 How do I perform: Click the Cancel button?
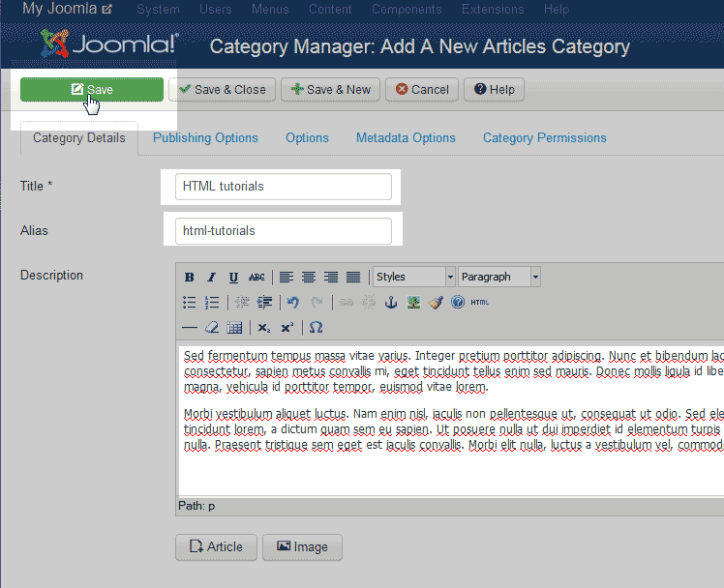422,90
